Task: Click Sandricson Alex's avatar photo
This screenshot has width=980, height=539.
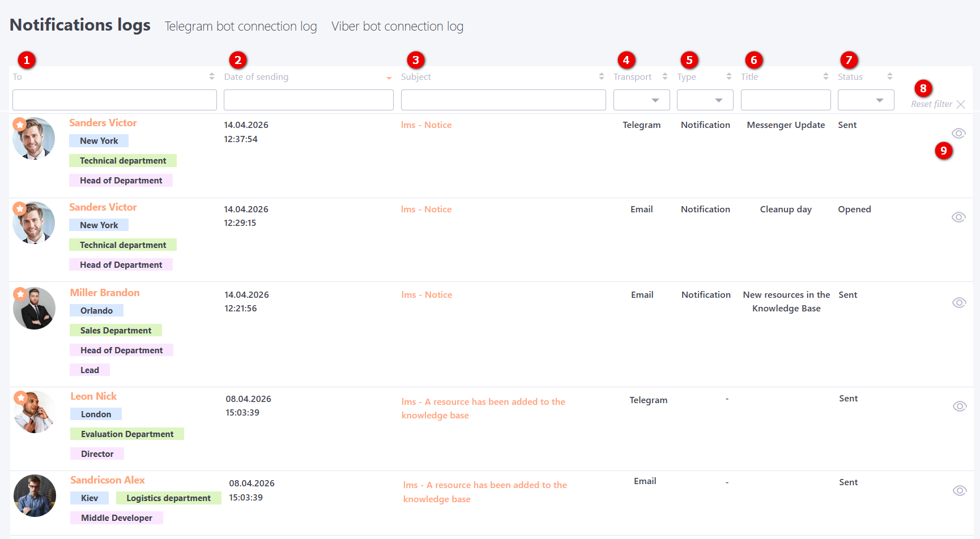Action: point(35,495)
